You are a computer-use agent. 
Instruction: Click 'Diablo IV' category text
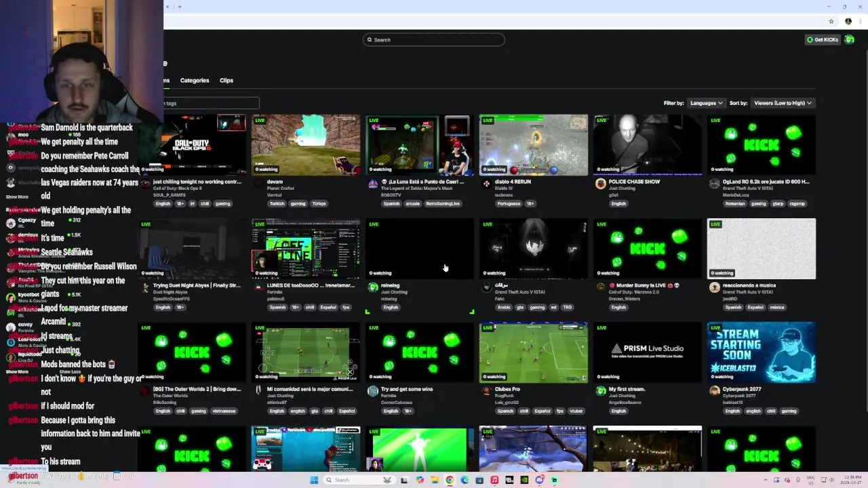[503, 188]
